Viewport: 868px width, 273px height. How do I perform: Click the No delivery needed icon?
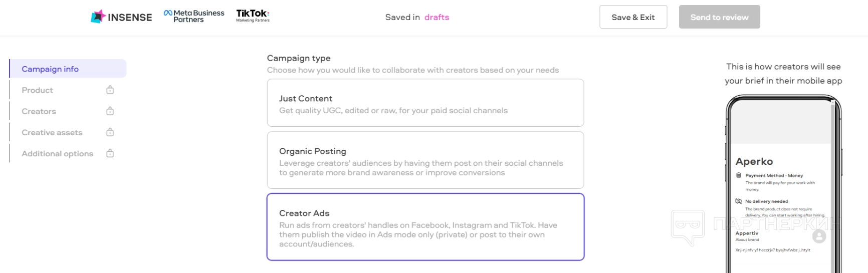coord(739,201)
